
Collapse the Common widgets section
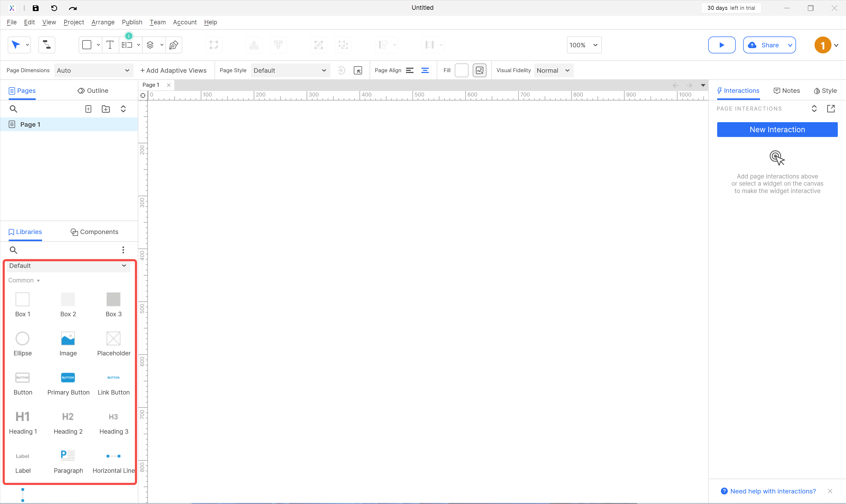click(24, 280)
